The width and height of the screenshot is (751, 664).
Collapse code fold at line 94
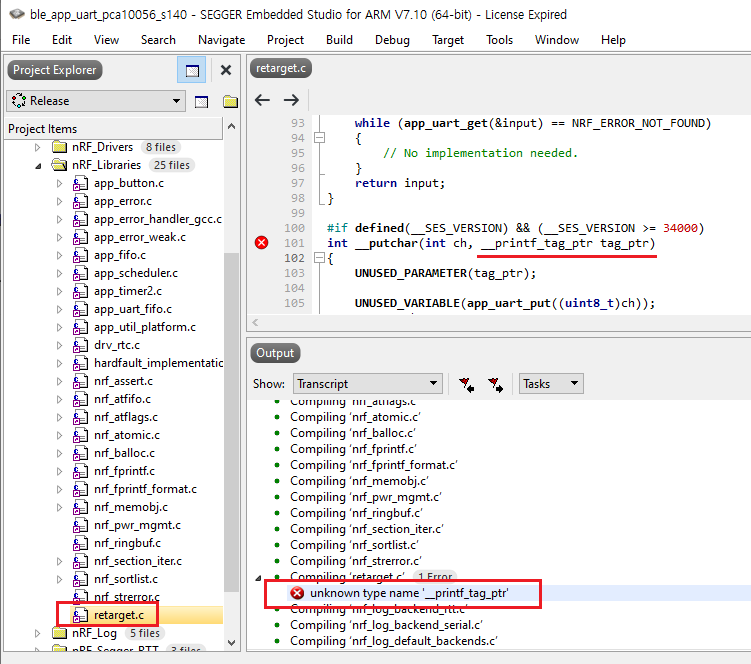pyautogui.click(x=319, y=138)
